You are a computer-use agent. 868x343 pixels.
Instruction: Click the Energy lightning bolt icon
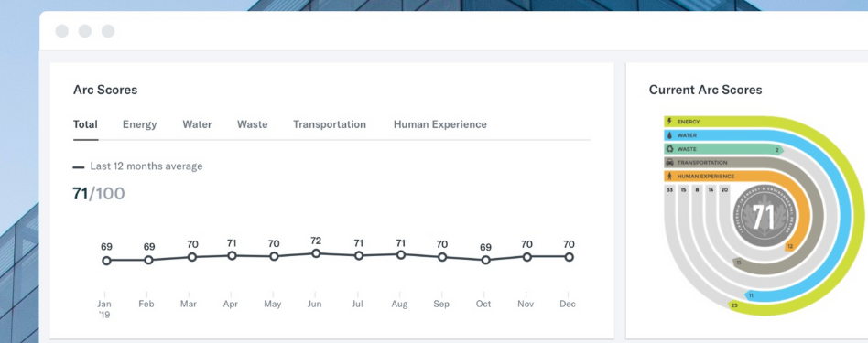(669, 121)
